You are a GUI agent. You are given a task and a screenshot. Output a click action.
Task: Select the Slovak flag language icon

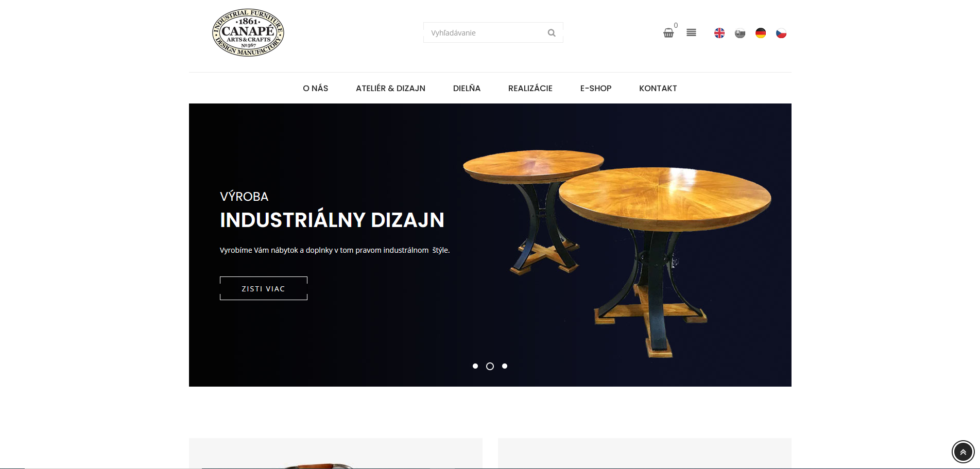tap(740, 33)
